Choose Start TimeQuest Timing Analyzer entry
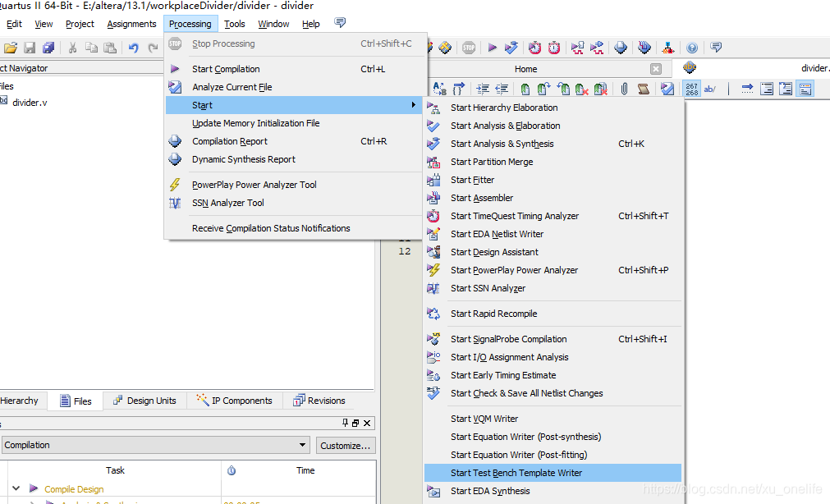Image resolution: width=830 pixels, height=504 pixels. tap(553, 215)
